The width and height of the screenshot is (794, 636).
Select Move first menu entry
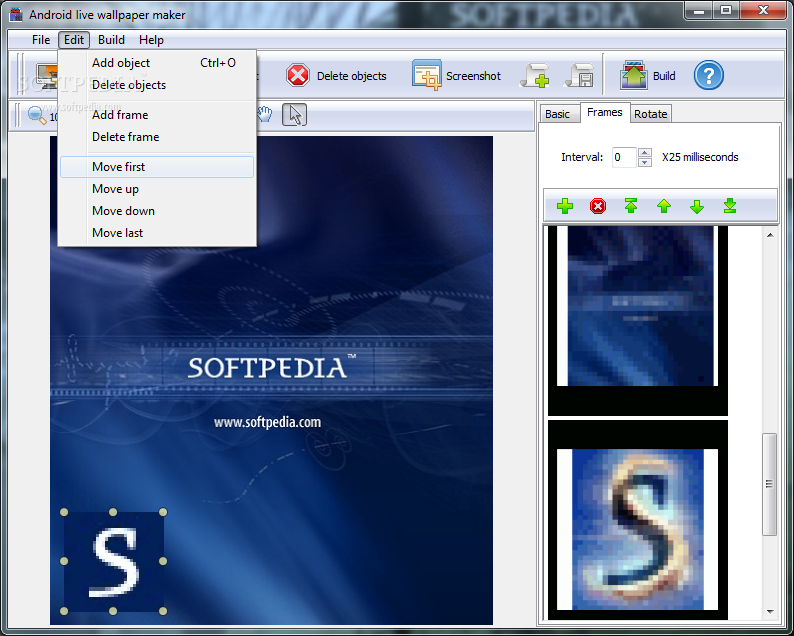tap(157, 167)
